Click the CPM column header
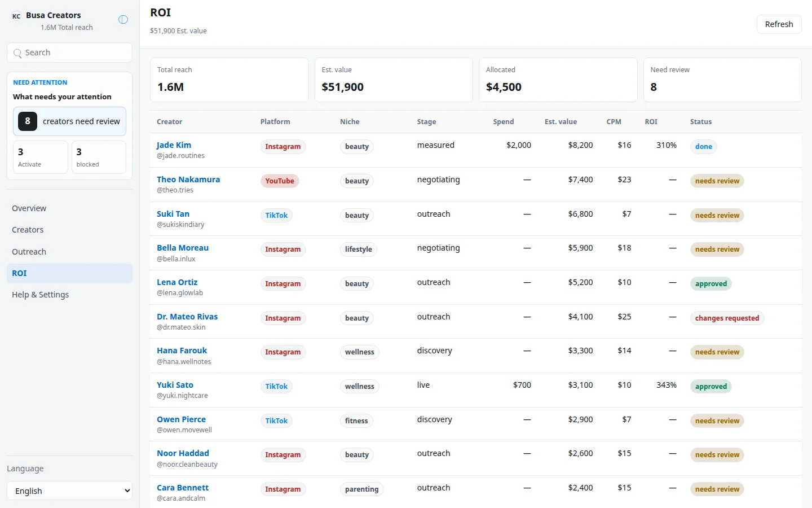The width and height of the screenshot is (812, 508). pyautogui.click(x=614, y=122)
